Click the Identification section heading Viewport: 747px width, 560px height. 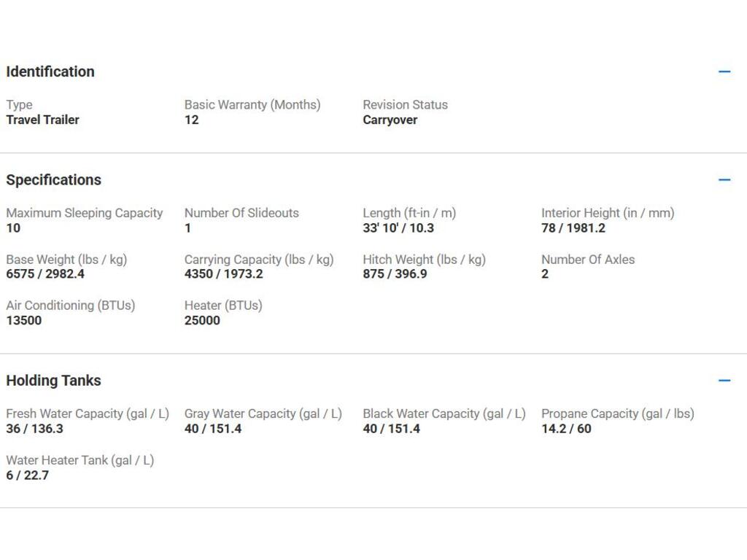pyautogui.click(x=50, y=71)
